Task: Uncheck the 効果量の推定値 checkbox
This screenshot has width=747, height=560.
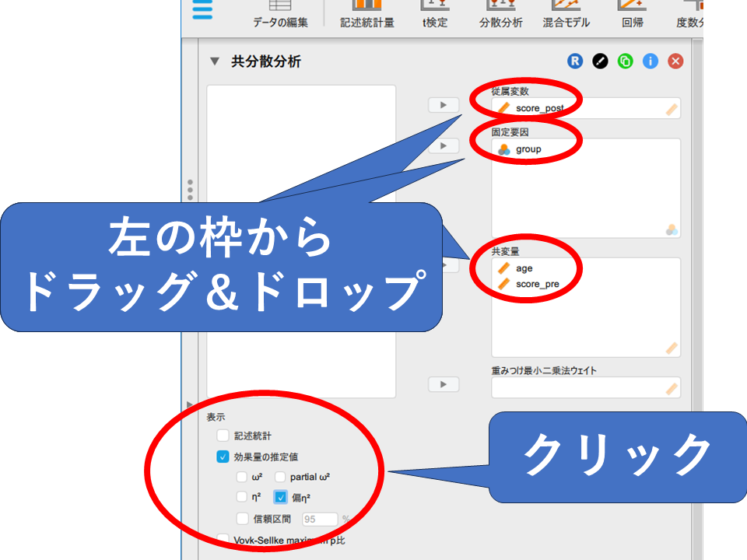Action: coord(223,457)
